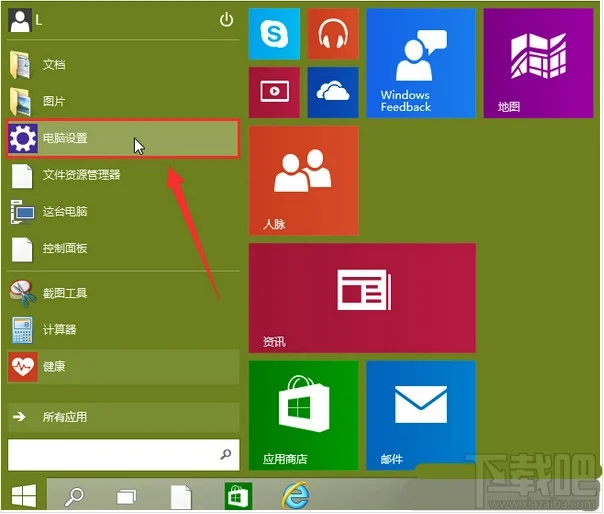Open the Video player tile
The width and height of the screenshot is (604, 514).
[274, 92]
